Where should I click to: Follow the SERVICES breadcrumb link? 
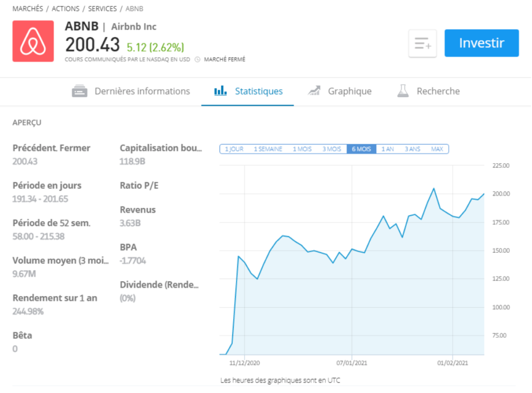102,8
